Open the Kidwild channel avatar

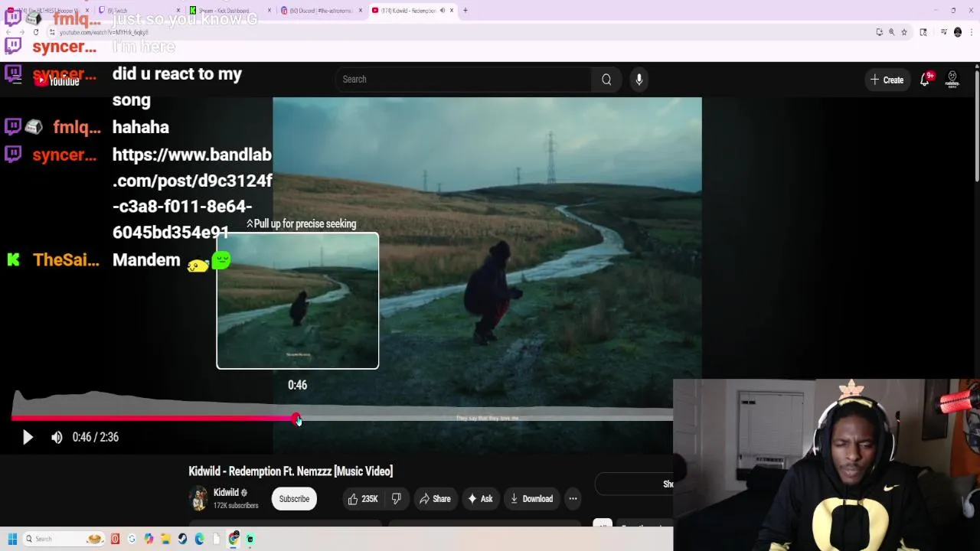pyautogui.click(x=198, y=498)
